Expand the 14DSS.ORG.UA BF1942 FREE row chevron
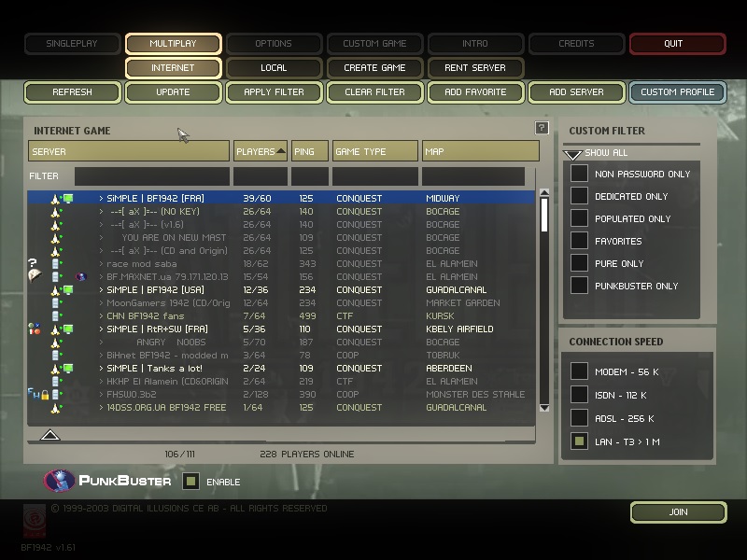The width and height of the screenshot is (747, 560). [x=101, y=408]
